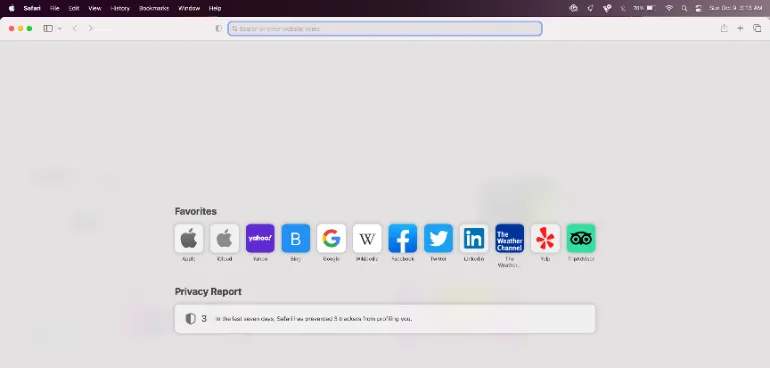Open the TripAdvisor favorite tile
Viewport: 770px width, 368px height.
click(581, 238)
